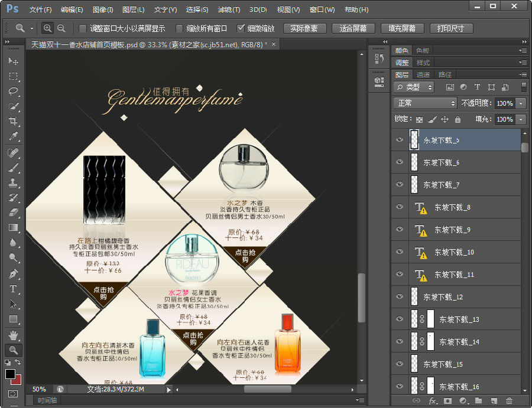Screen dimensions: 532x408
Task: Select the Pen tool
Action: [x=13, y=274]
